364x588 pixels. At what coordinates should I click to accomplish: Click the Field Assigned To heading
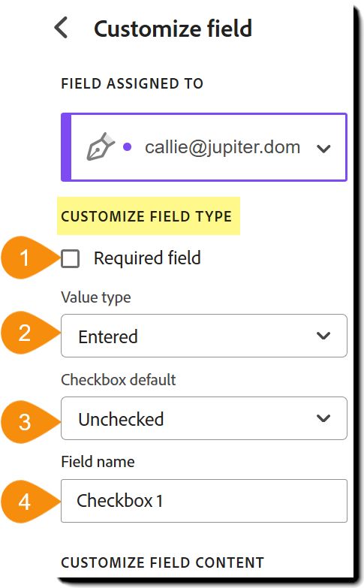132,83
